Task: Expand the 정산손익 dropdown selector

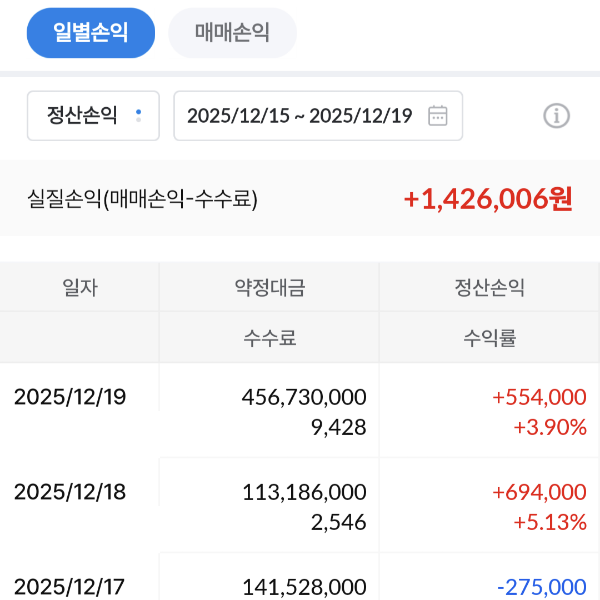Action: pos(93,116)
